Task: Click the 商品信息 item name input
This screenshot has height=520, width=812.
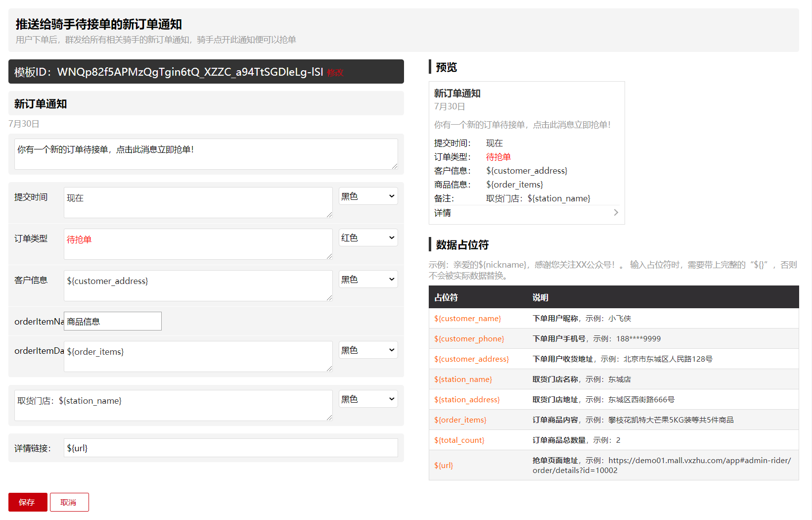Action: click(113, 322)
